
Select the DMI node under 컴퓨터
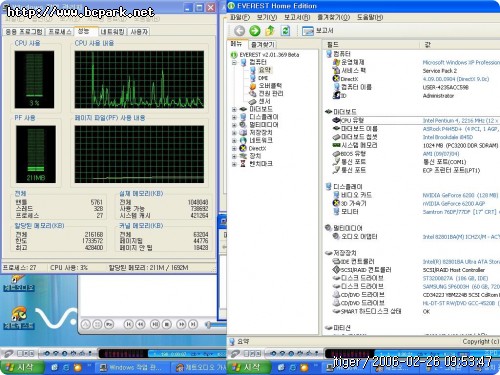click(x=263, y=78)
